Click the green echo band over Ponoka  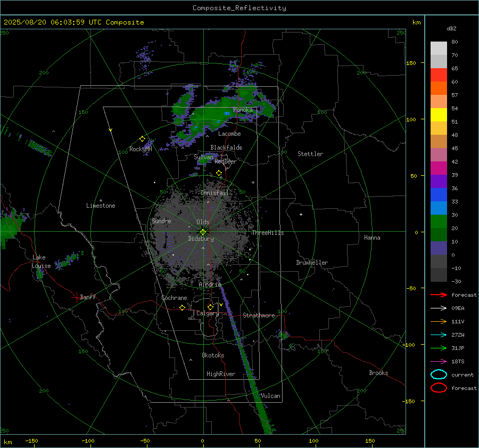(x=220, y=115)
